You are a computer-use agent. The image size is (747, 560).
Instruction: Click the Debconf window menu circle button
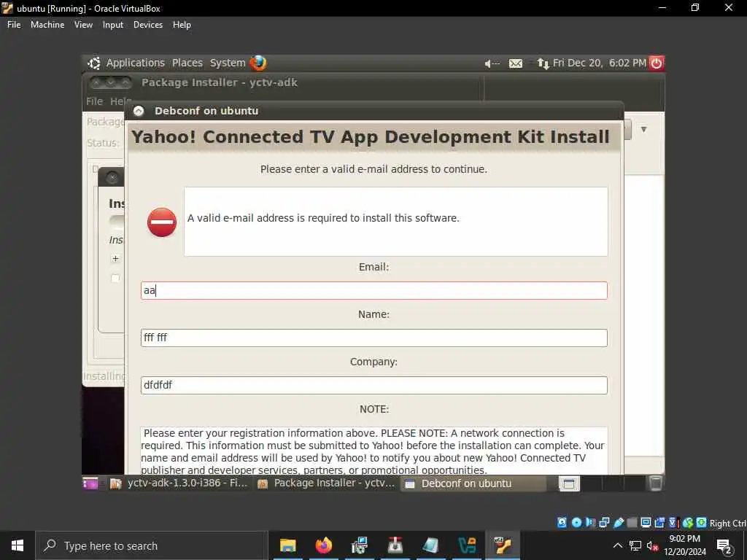coord(139,111)
